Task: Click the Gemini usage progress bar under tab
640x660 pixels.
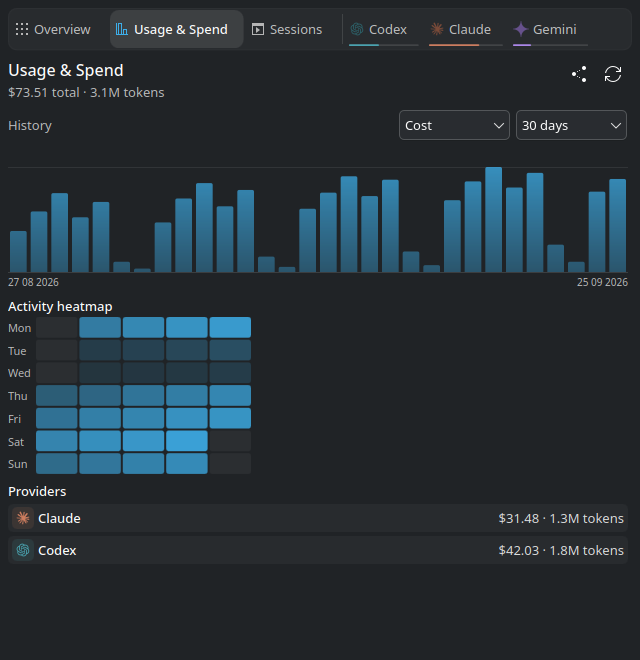Action: tap(550, 45)
